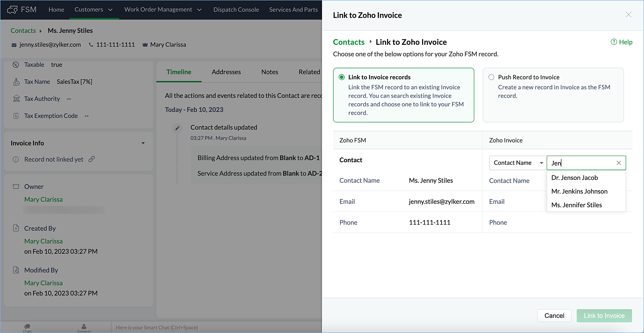
Task: Click the Tax Authority building icon
Action: coord(16,99)
